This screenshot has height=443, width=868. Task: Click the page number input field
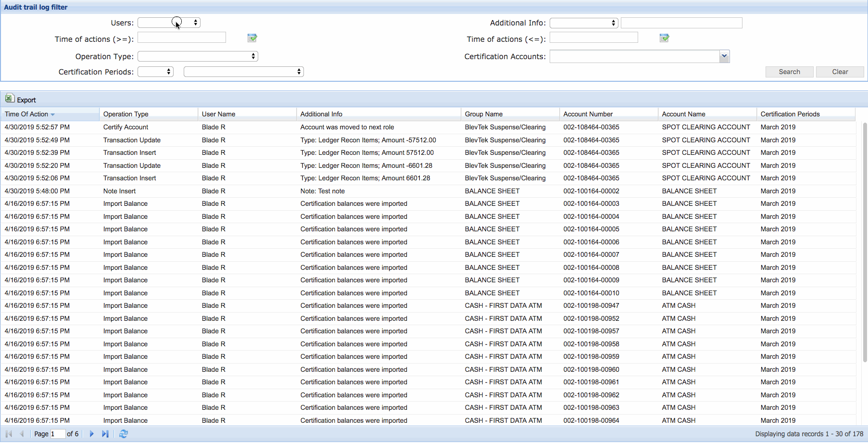[57, 434]
